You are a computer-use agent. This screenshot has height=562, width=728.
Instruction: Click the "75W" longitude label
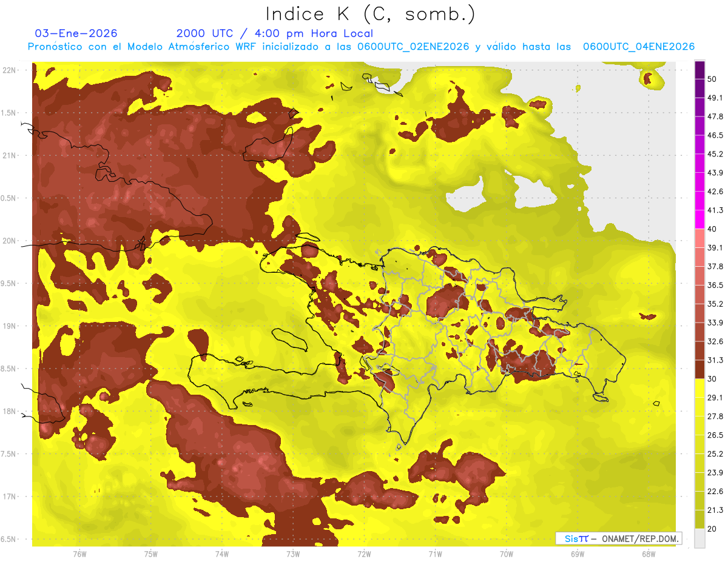[151, 554]
